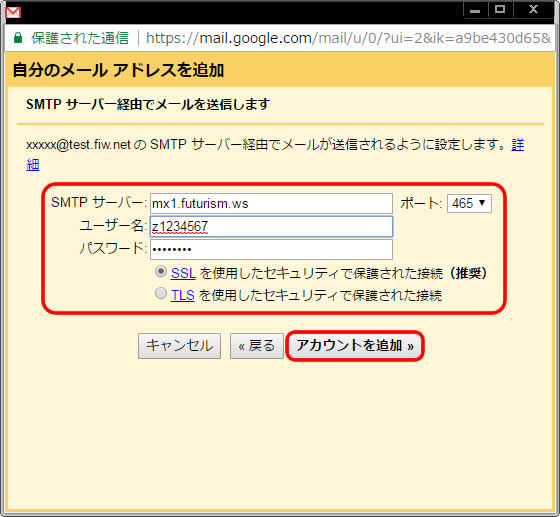Click the green secure lock icon
This screenshot has width=560, height=517.
coord(18,38)
